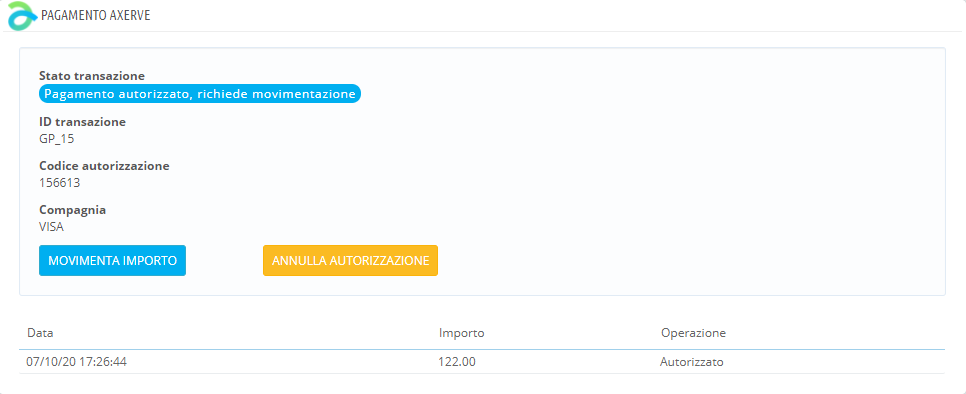Click the Axerve logo icon
This screenshot has width=966, height=394.
point(22,15)
